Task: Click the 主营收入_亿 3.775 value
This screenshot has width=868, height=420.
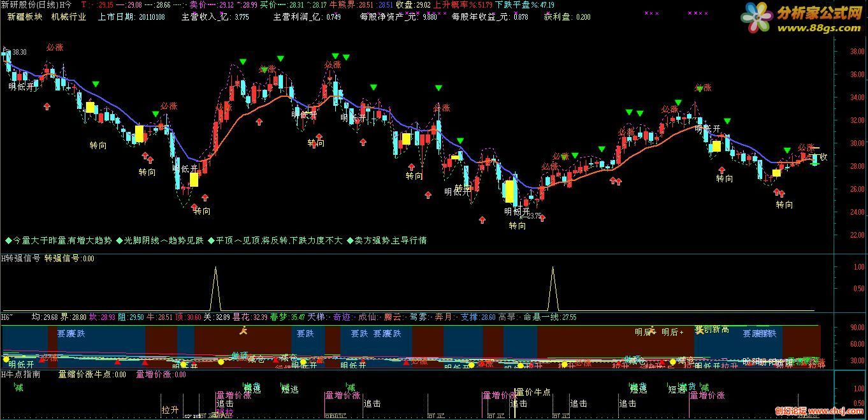Action: point(215,17)
